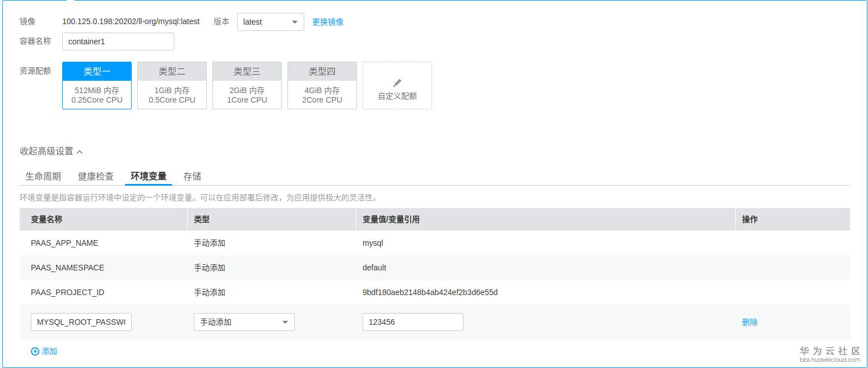This screenshot has width=868, height=368.
Task: Click the 添加 link below the table
Action: [48, 351]
